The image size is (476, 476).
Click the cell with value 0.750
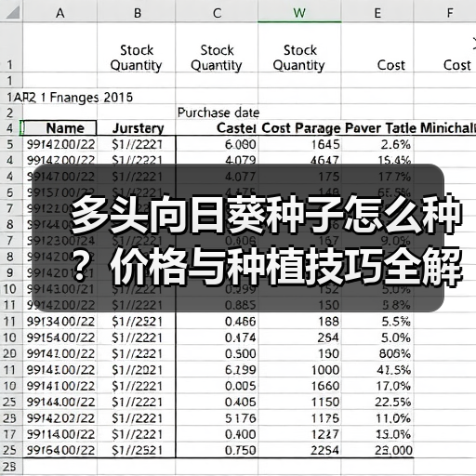coord(217,450)
